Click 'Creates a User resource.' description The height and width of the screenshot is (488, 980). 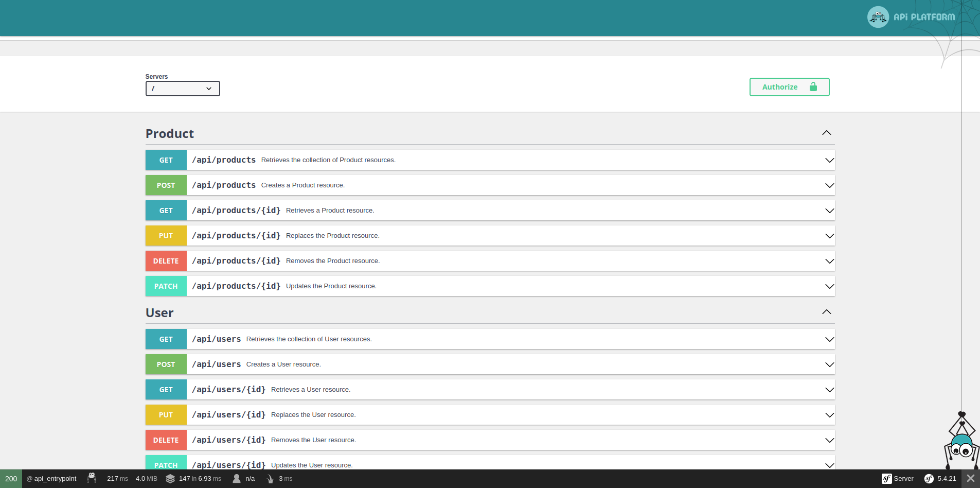(283, 364)
